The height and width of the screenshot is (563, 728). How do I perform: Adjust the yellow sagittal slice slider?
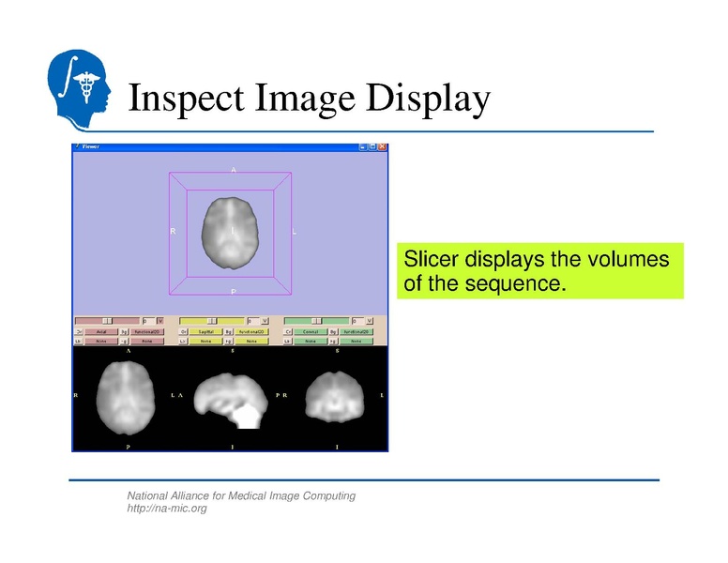(x=212, y=321)
